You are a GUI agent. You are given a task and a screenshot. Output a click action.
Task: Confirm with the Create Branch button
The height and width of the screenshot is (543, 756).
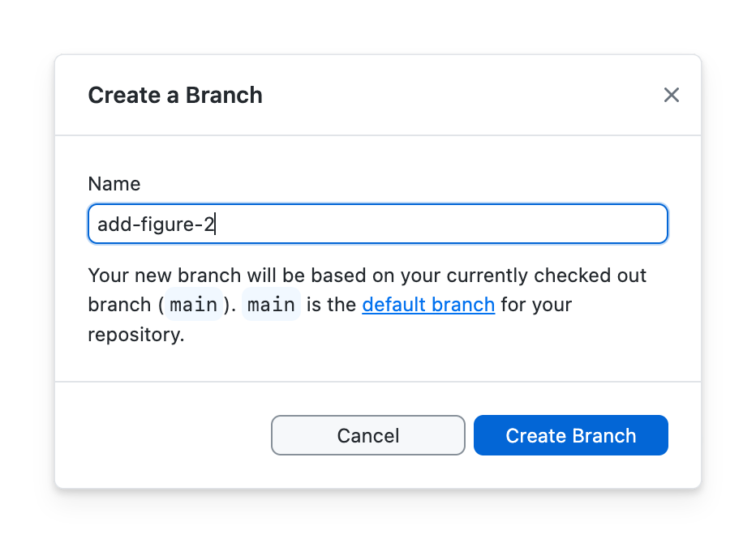570,436
